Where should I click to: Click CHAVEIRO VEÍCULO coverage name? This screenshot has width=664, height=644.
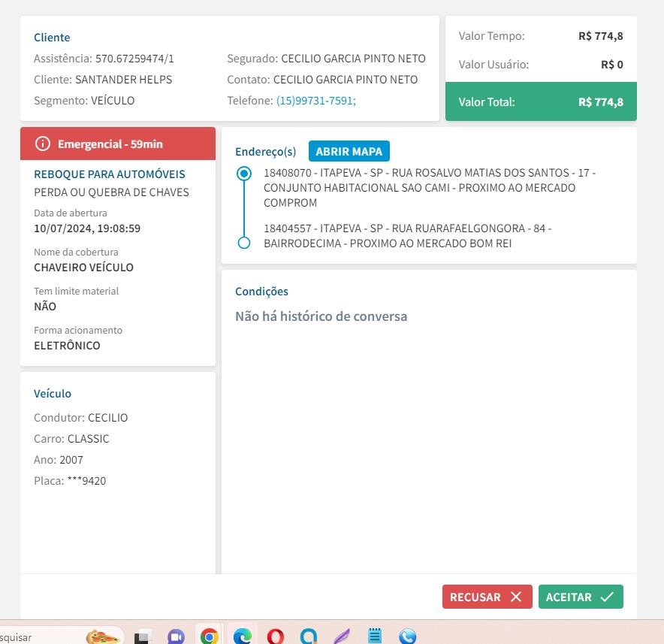point(84,268)
